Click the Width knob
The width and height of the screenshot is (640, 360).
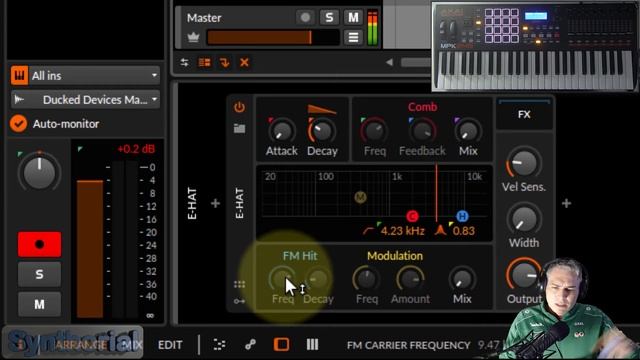pyautogui.click(x=524, y=219)
